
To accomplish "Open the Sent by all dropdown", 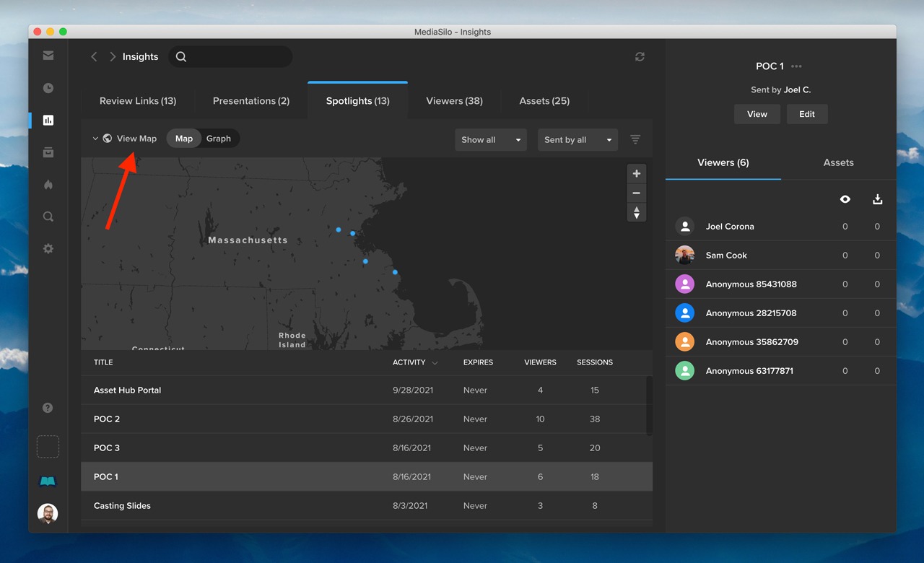I will point(577,140).
